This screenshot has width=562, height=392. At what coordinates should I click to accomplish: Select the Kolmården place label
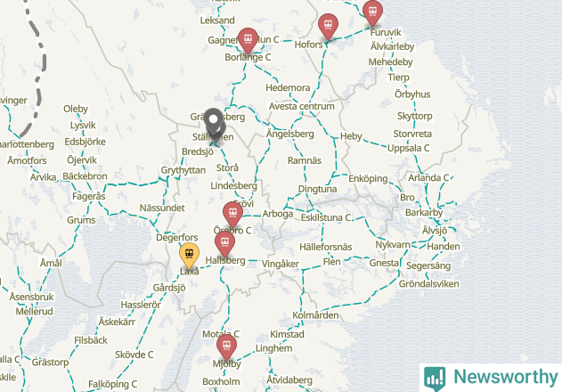click(x=315, y=315)
